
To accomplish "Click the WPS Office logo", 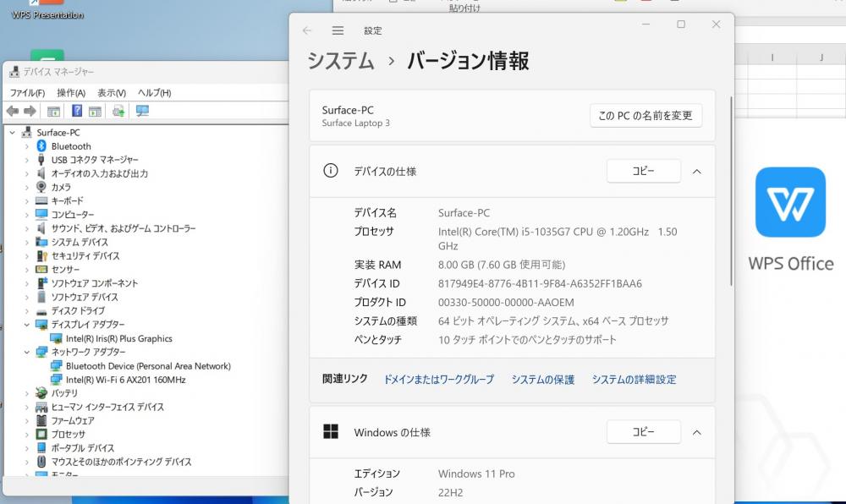I will (x=790, y=202).
